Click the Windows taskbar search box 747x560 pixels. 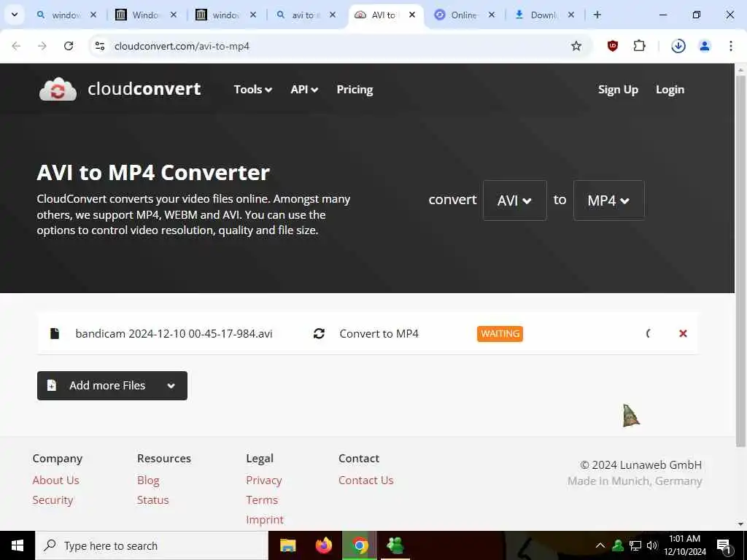tap(152, 545)
